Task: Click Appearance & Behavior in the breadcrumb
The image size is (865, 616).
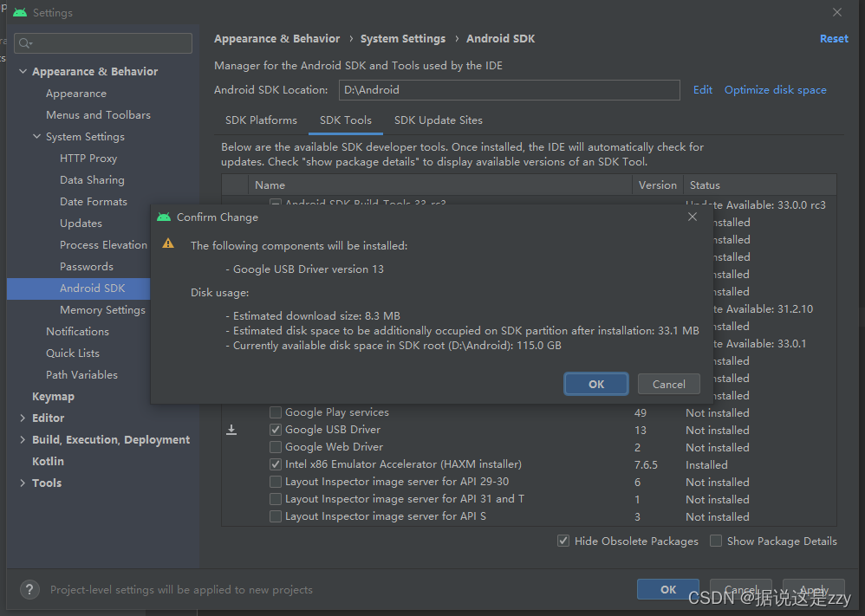Action: [x=277, y=39]
